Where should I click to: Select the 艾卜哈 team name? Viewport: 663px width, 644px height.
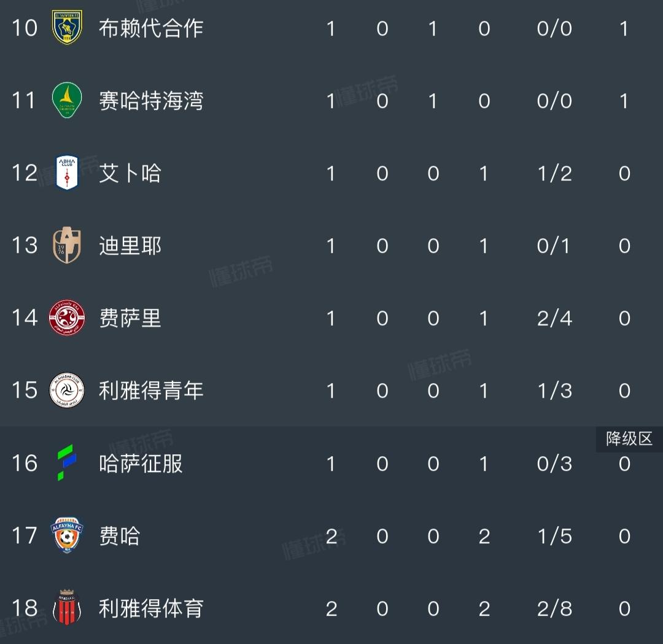pos(130,173)
